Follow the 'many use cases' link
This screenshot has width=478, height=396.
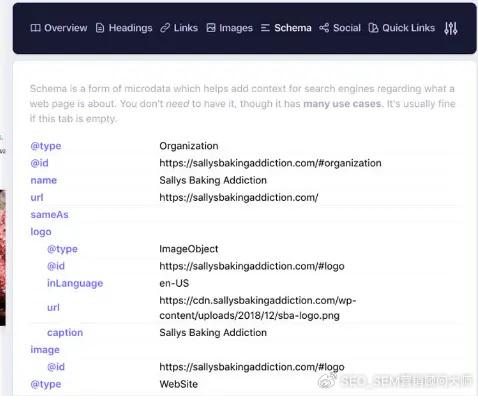(342, 104)
